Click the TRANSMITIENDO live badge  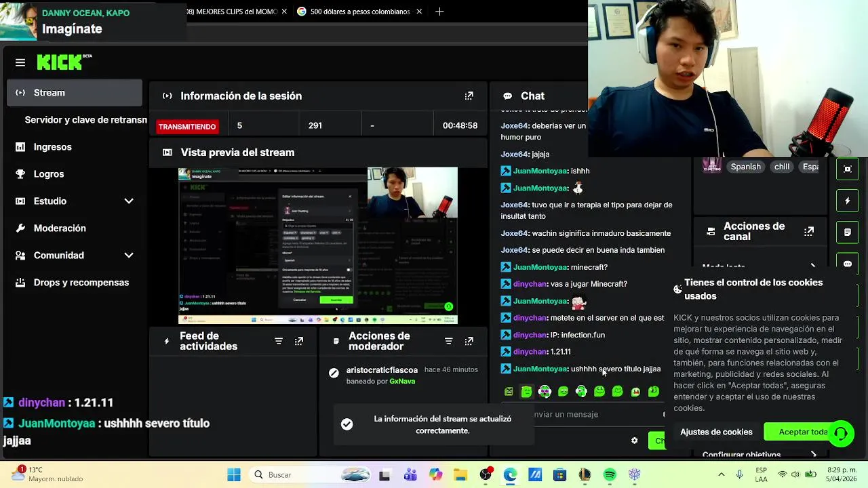(187, 127)
